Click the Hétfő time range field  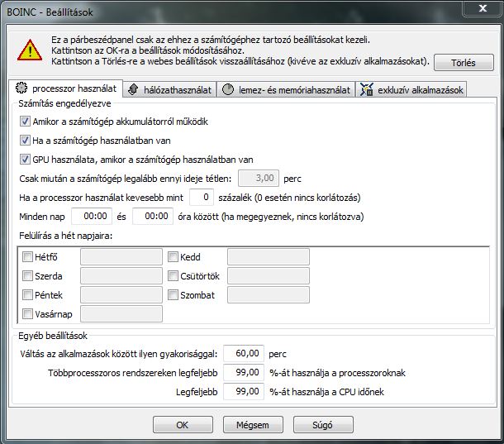tap(121, 257)
